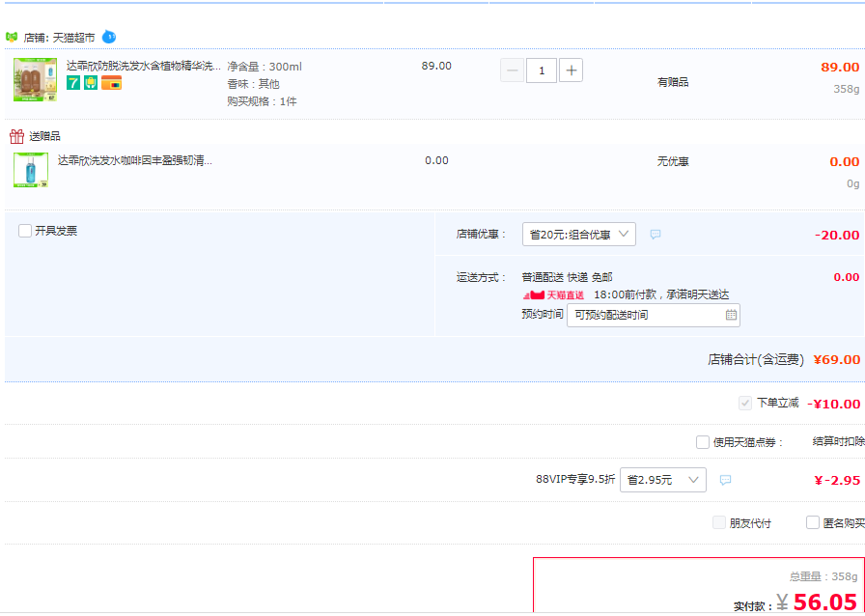The width and height of the screenshot is (865, 616).
Task: Click the green 7-day return badge
Action: click(73, 83)
